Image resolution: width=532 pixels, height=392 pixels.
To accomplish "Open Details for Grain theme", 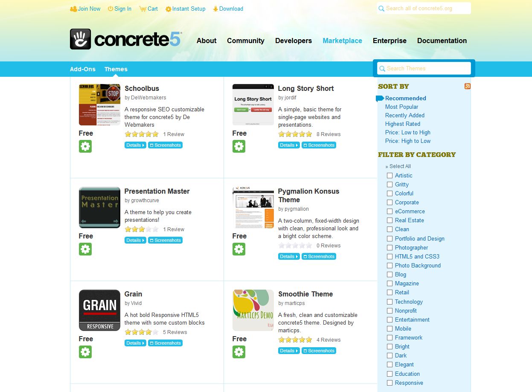I will (x=135, y=343).
